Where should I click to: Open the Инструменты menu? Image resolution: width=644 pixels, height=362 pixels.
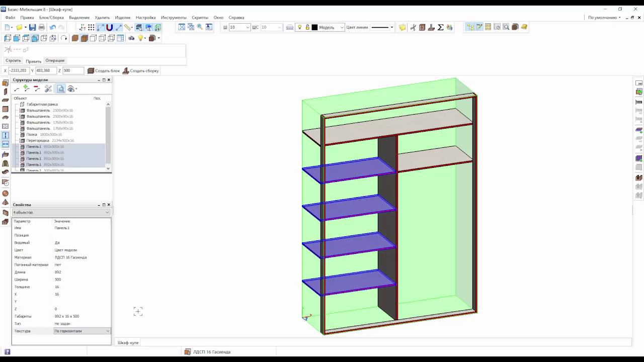coord(174,18)
